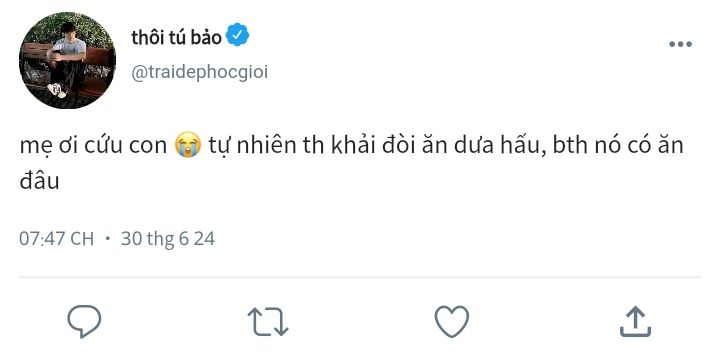The width and height of the screenshot is (719, 362).
Task: Open the share upload icon
Action: (635, 322)
